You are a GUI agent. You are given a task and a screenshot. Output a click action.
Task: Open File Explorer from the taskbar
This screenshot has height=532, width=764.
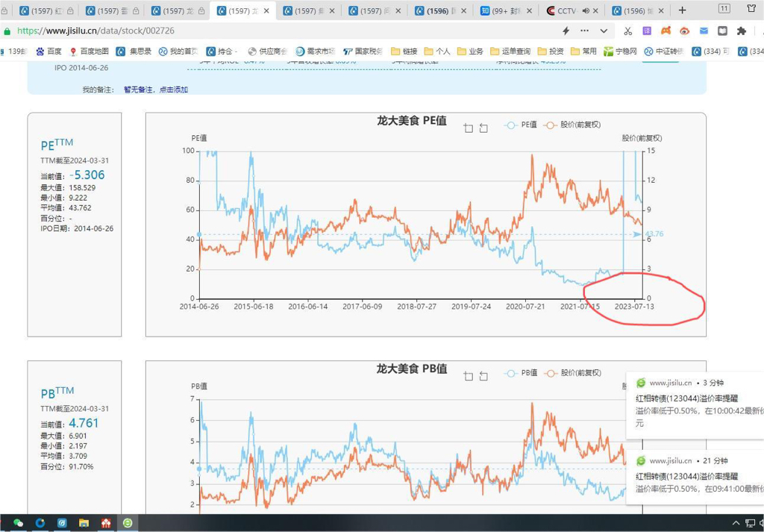84,523
